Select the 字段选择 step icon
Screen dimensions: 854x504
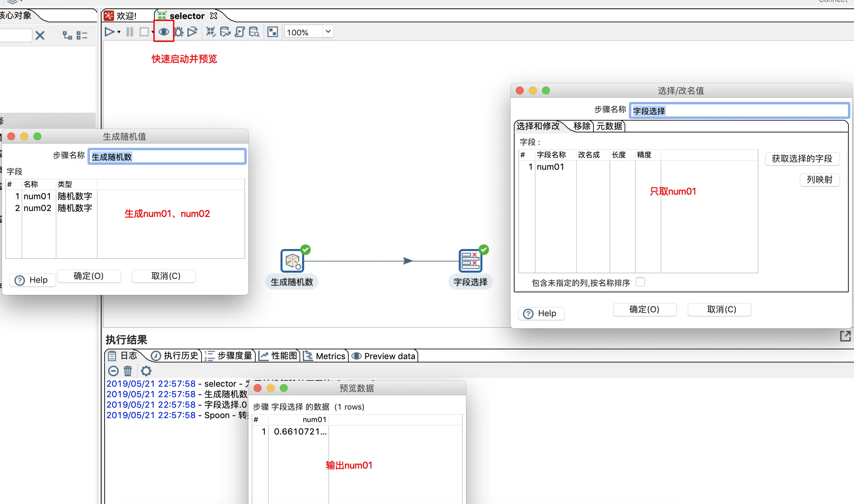click(x=470, y=261)
